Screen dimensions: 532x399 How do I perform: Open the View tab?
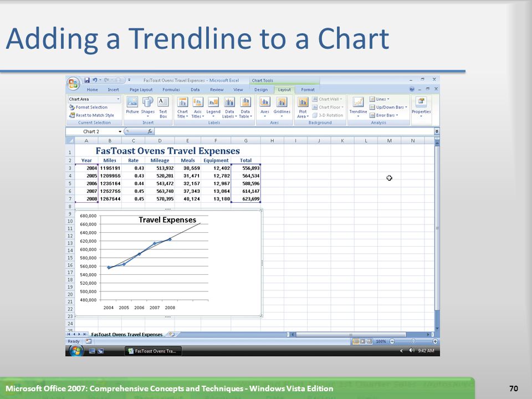point(238,90)
